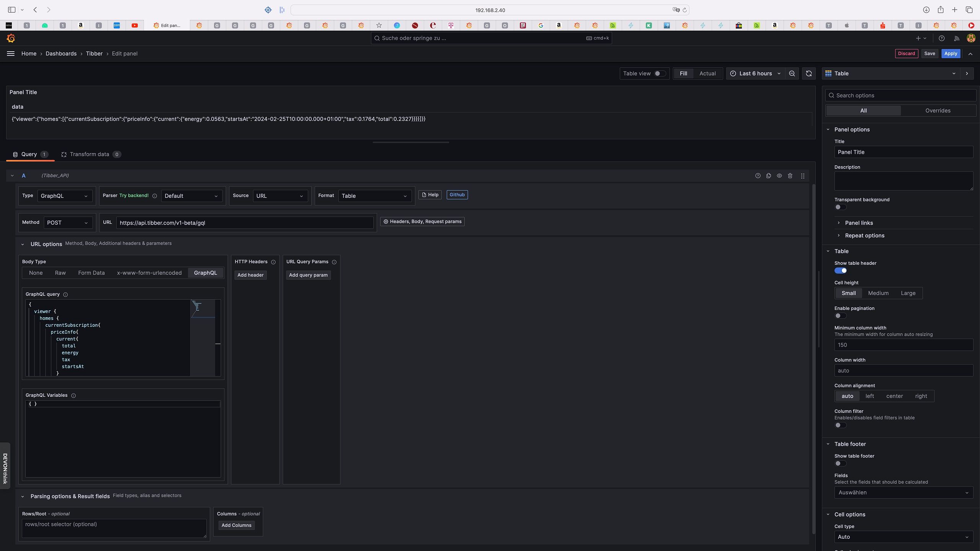Select the Overrides tab in options
The image size is (980, 551).
click(x=937, y=111)
